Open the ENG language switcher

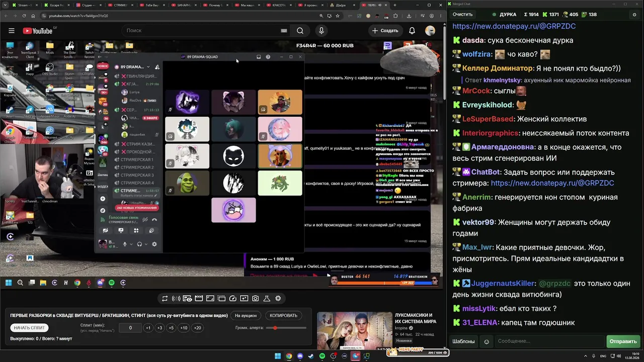tap(603, 356)
